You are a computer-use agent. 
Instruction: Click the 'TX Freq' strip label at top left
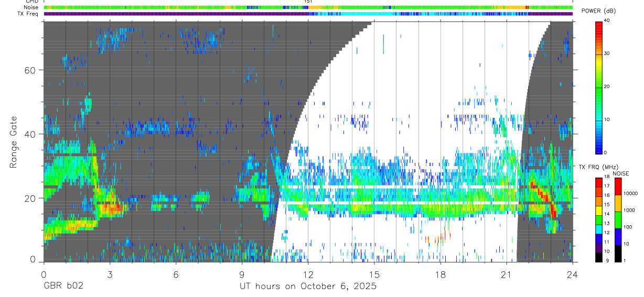pyautogui.click(x=27, y=14)
